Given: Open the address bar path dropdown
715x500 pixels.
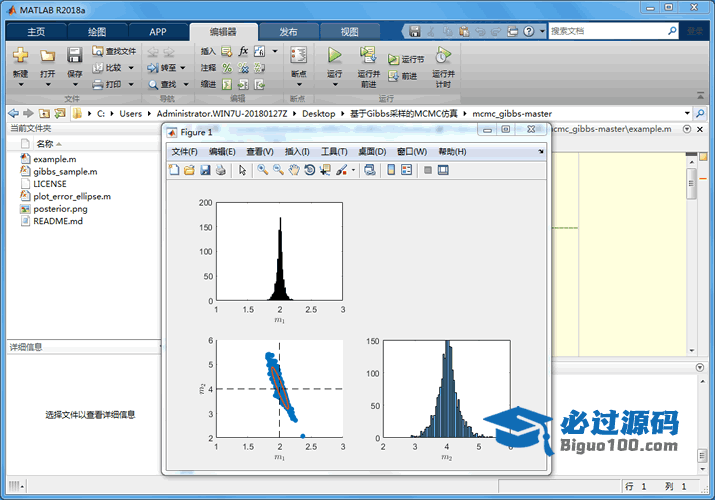Looking at the screenshot, I should coord(687,113).
